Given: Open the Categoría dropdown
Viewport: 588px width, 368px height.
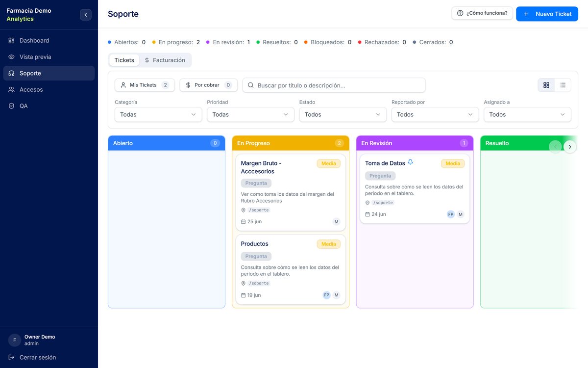Looking at the screenshot, I should coord(158,114).
